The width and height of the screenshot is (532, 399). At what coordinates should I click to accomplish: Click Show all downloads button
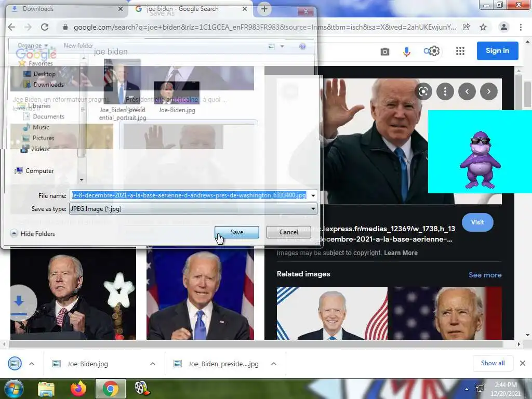point(493,363)
